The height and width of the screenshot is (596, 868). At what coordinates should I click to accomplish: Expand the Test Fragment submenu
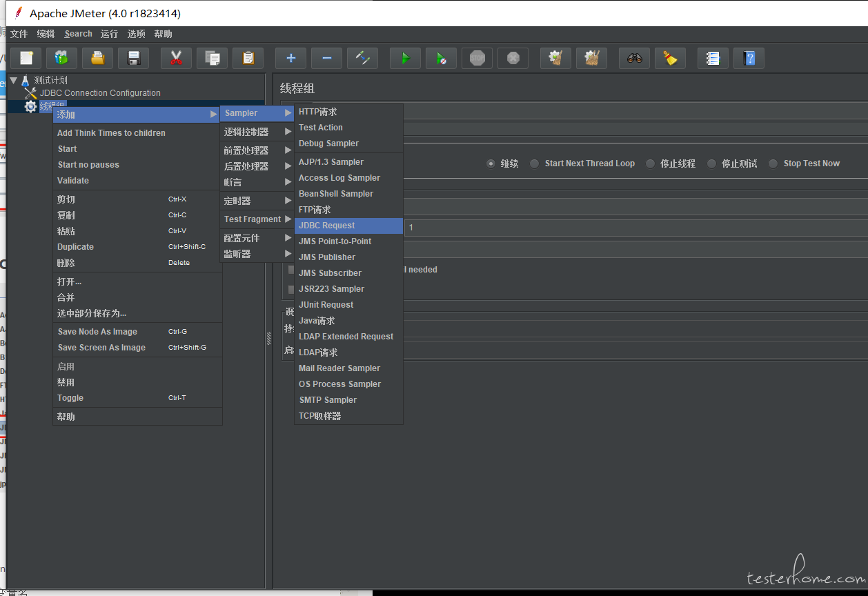[257, 219]
